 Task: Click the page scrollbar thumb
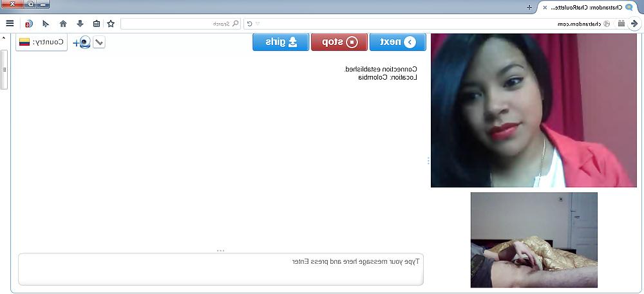pyautogui.click(x=4, y=69)
